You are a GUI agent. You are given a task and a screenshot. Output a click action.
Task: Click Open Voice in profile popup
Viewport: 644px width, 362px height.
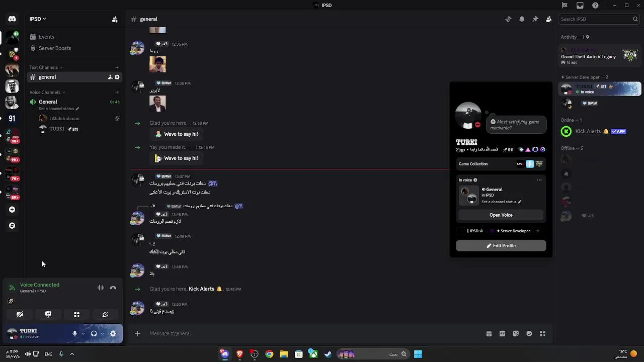click(501, 215)
